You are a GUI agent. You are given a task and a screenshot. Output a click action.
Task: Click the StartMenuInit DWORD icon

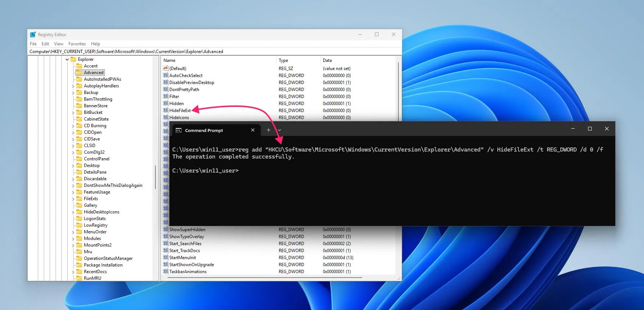pos(166,257)
